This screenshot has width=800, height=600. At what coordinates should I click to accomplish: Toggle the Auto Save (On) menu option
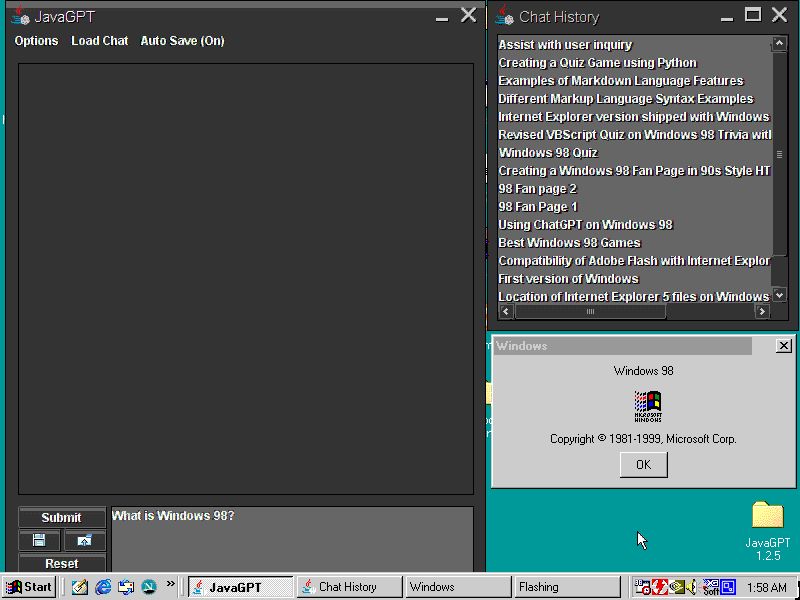tap(182, 41)
